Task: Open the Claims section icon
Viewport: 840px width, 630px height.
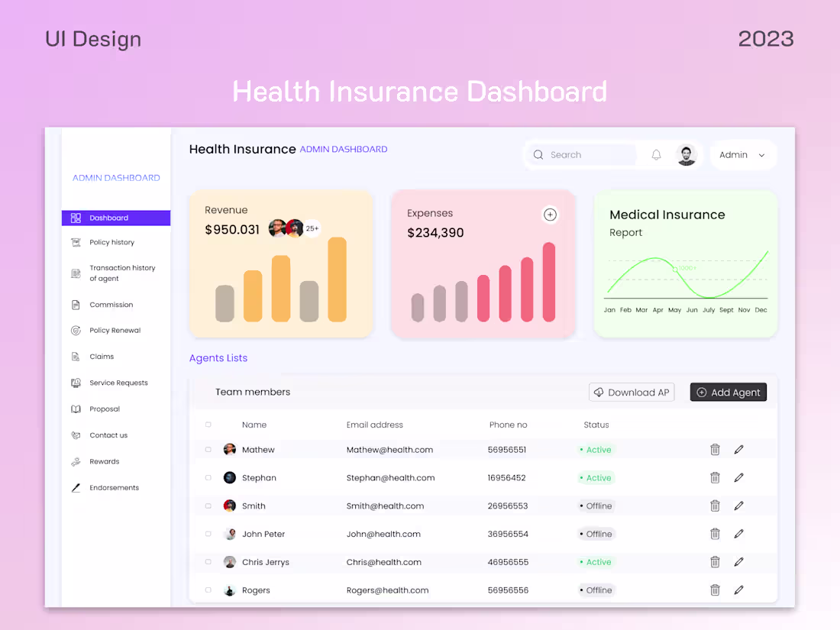Action: [x=76, y=356]
